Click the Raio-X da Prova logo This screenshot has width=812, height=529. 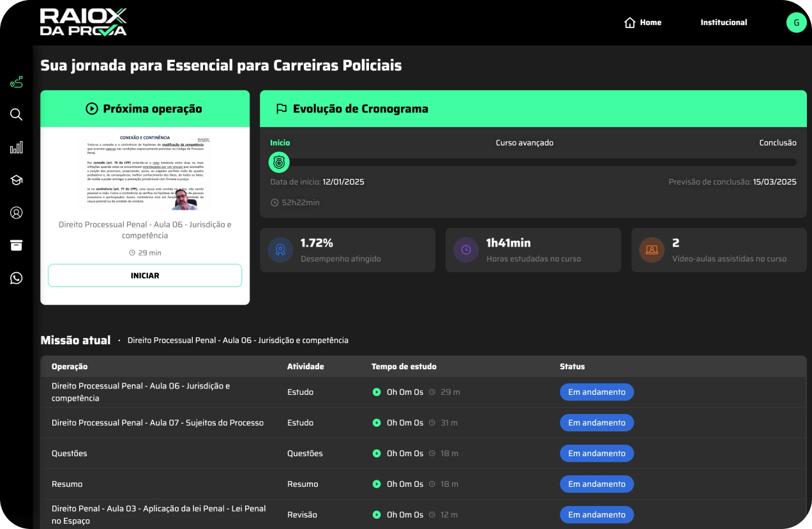click(x=83, y=22)
